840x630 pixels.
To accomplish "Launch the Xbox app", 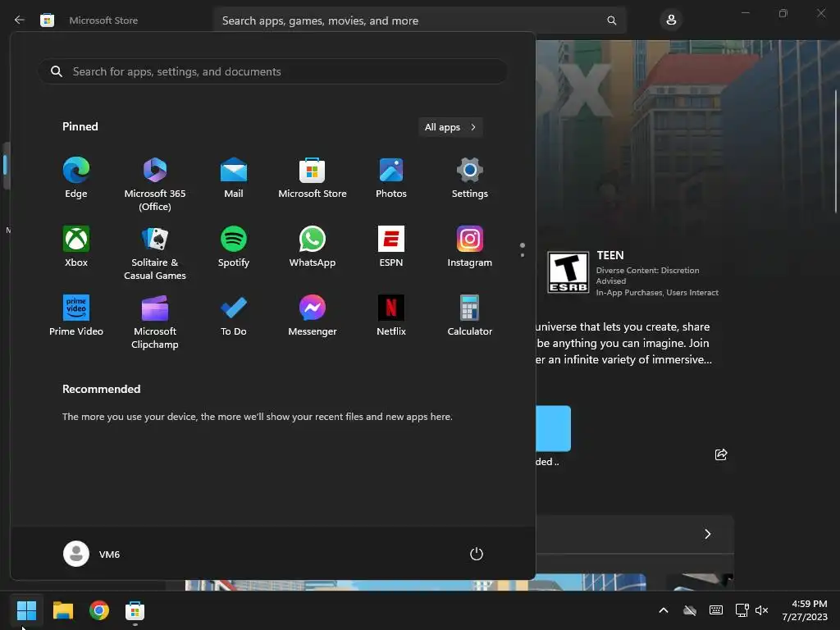I will click(76, 246).
